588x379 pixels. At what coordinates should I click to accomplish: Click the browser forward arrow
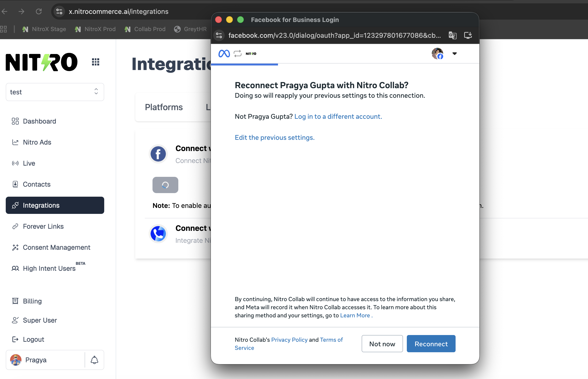pos(22,11)
